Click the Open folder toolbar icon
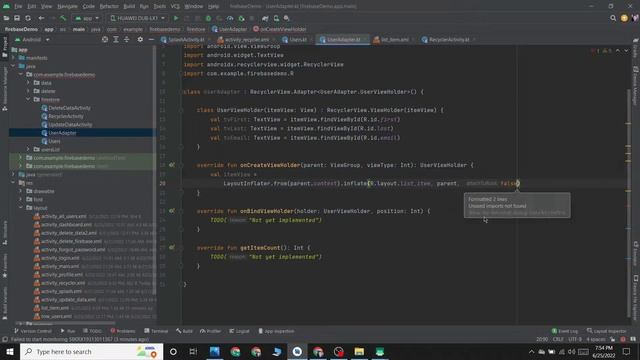 [x=6, y=18]
